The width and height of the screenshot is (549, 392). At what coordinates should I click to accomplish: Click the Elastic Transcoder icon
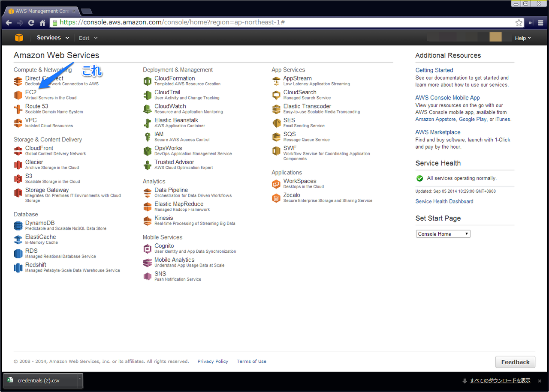[x=276, y=109]
